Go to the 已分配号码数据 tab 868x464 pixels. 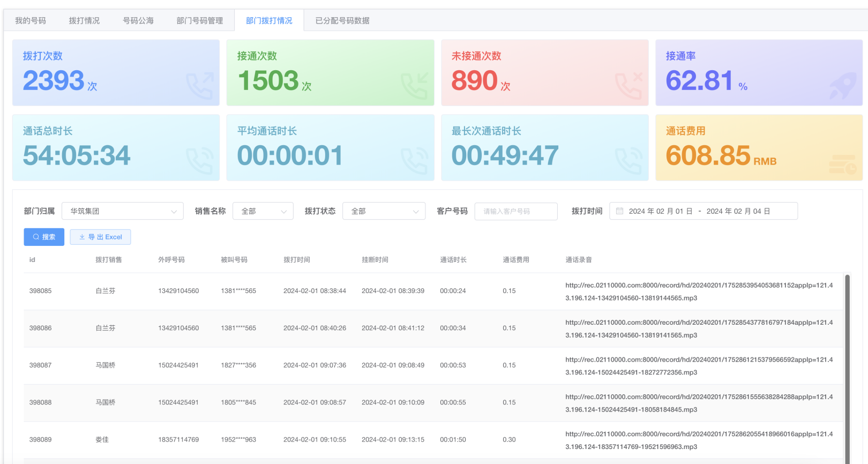(x=342, y=20)
